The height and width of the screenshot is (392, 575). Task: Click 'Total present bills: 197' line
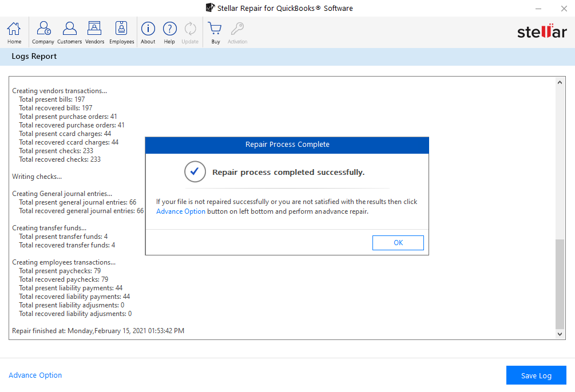(x=51, y=99)
